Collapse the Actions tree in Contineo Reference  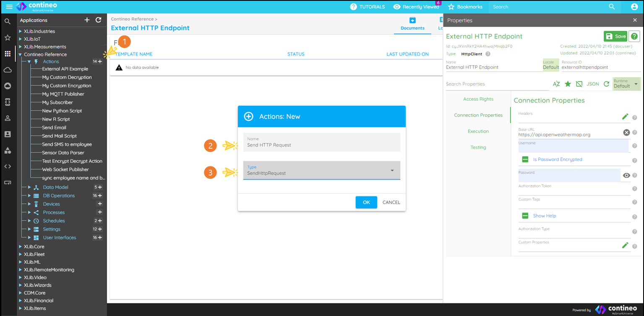point(29,61)
